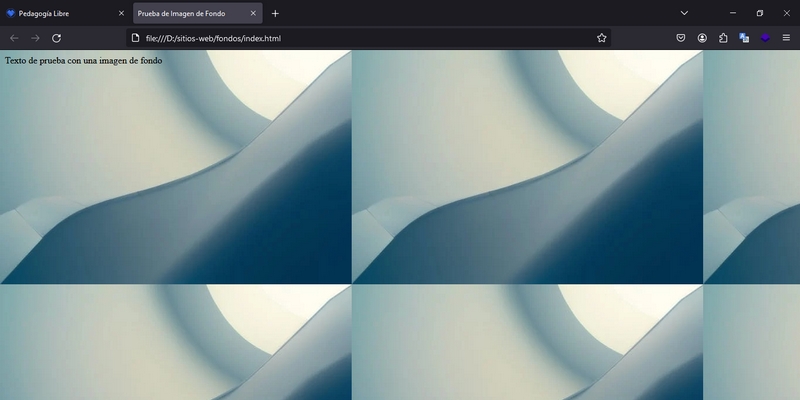Bookmark this page with the star icon

coord(602,38)
